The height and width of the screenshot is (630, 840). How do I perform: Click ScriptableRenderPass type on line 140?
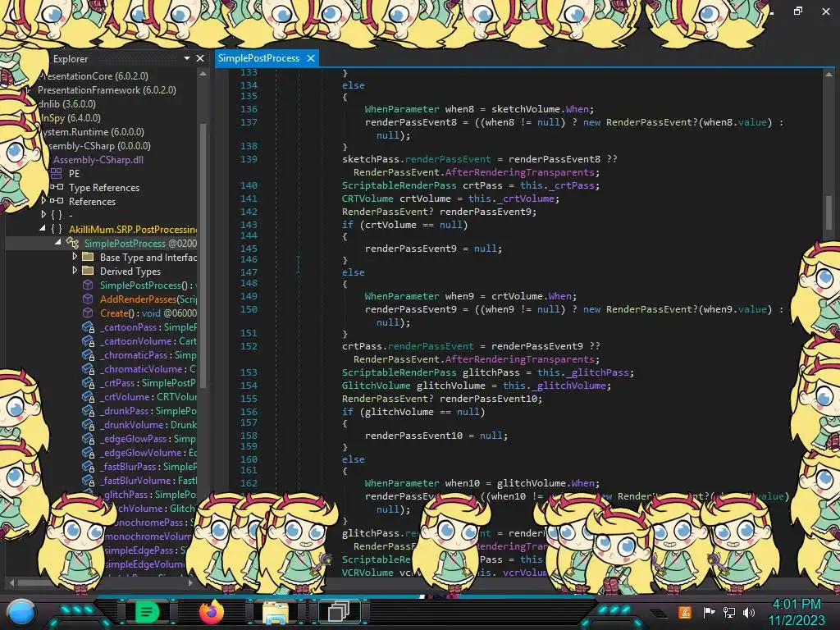[399, 185]
